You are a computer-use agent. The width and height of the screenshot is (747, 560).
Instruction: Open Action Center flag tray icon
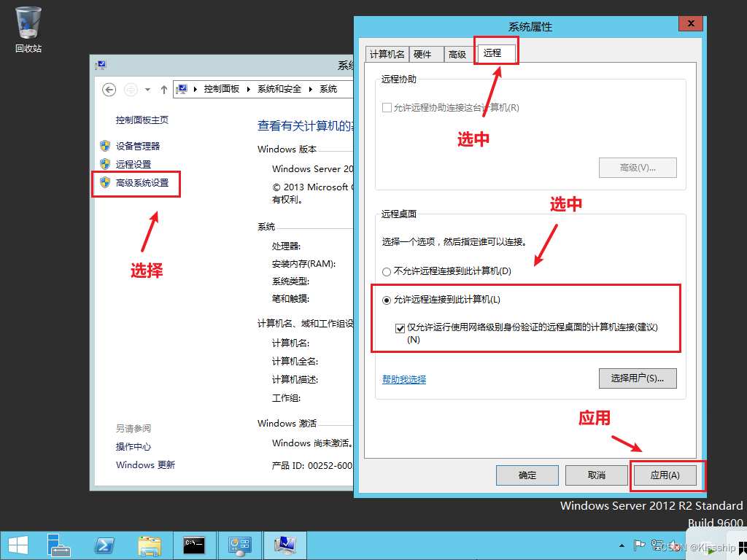point(639,545)
